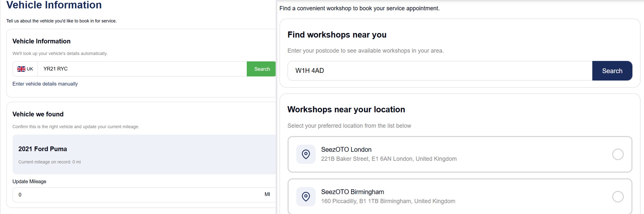The image size is (644, 214).
Task: Select the SeezOTO Birmingham radio button
Action: pyautogui.click(x=618, y=197)
